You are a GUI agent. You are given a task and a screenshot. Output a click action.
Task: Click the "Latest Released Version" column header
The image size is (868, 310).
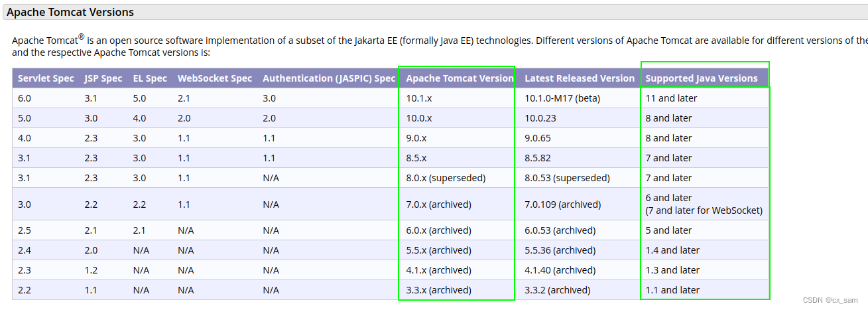(580, 78)
